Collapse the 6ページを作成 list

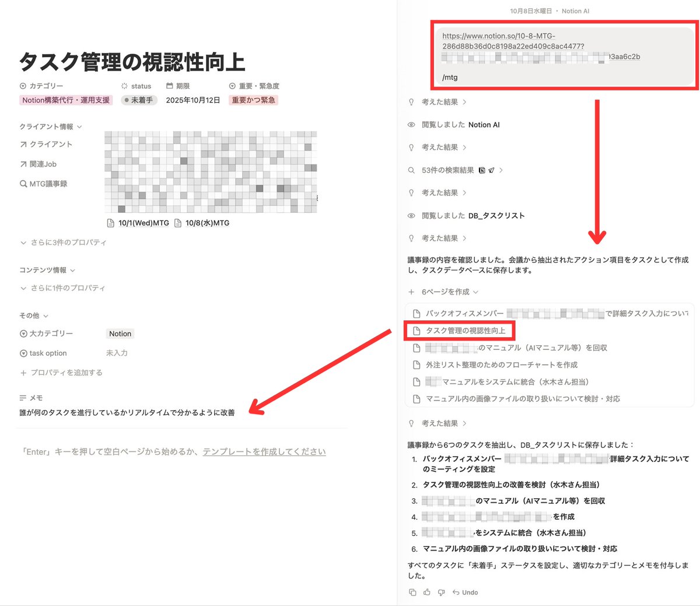pyautogui.click(x=443, y=292)
